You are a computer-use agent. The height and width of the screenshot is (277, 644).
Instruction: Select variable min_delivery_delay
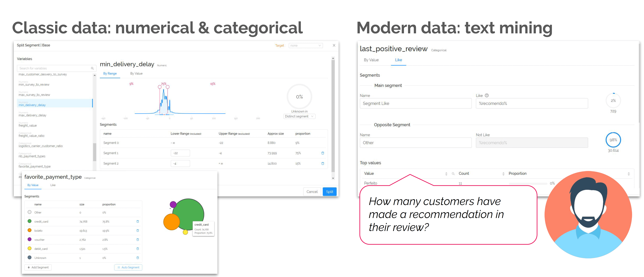[54, 103]
